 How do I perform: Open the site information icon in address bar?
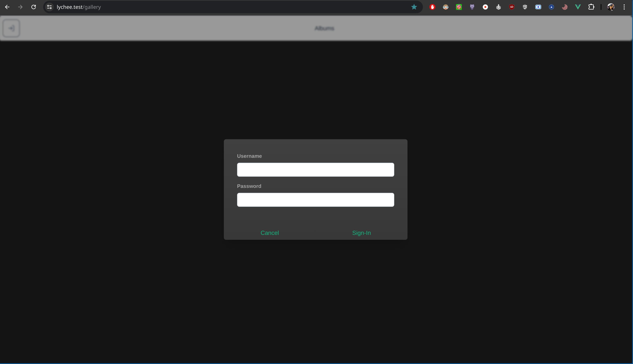(50, 7)
